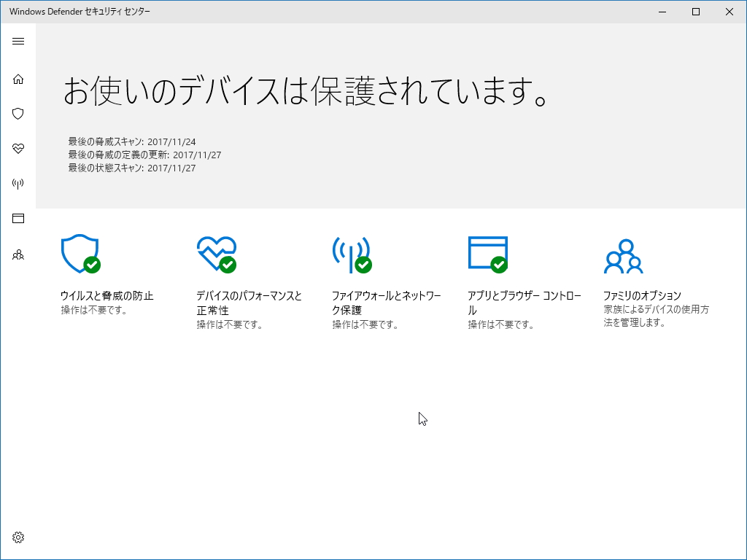Click the wireless icon for ファイアウォールとネットワーク保護
Image resolution: width=747 pixels, height=560 pixels.
(352, 254)
